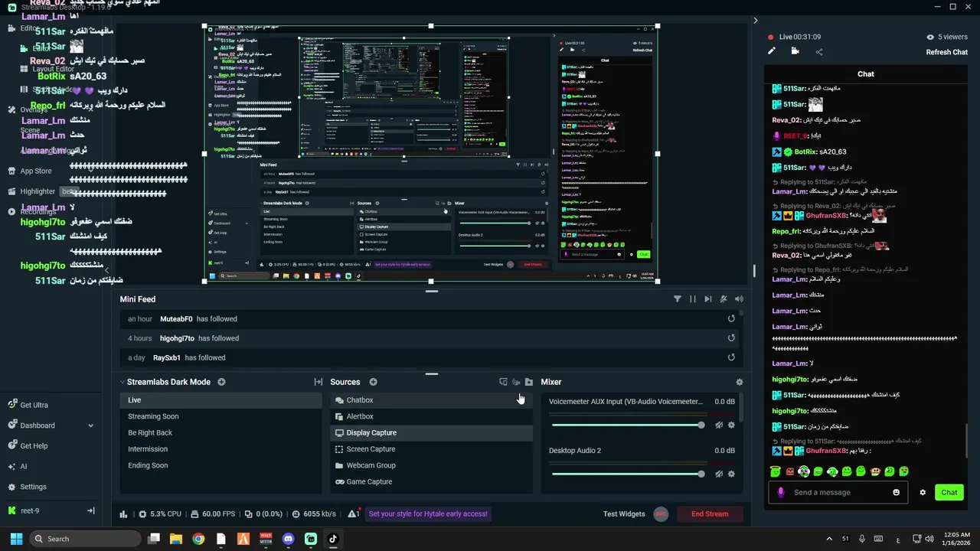Select the Live scene
The height and width of the screenshot is (551, 980).
[221, 400]
